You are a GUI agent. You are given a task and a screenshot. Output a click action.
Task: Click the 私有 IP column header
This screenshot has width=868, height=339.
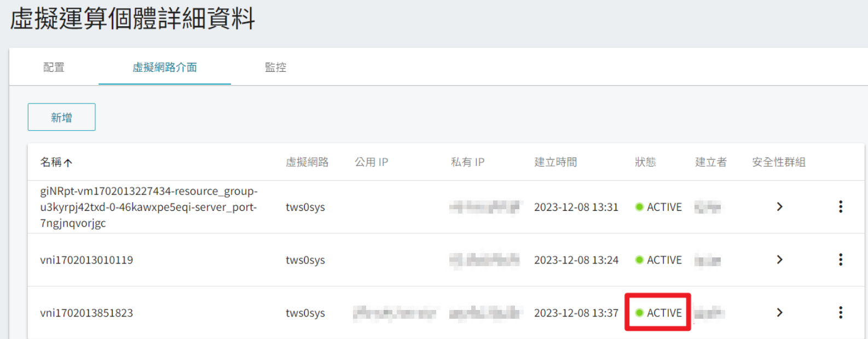click(467, 162)
